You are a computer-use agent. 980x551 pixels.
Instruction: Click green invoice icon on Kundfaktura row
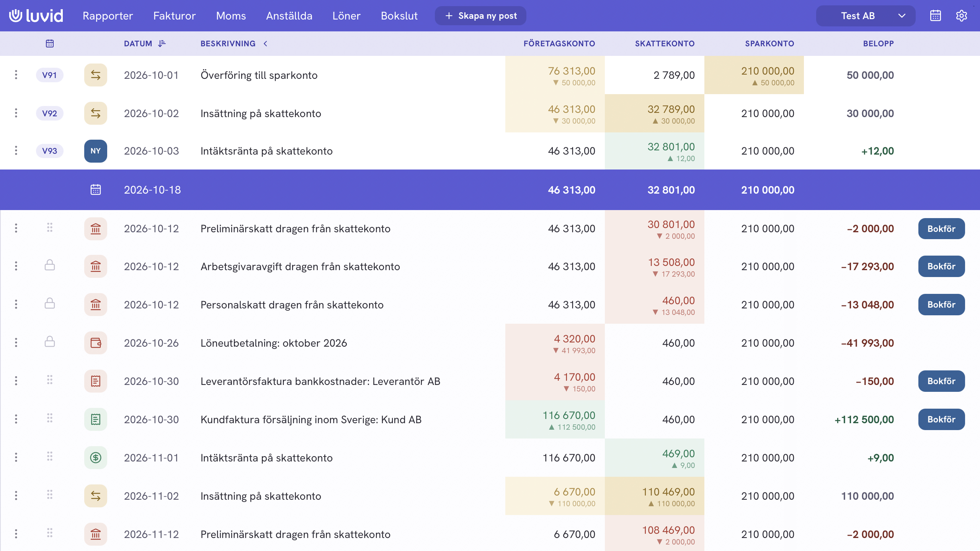pyautogui.click(x=96, y=419)
